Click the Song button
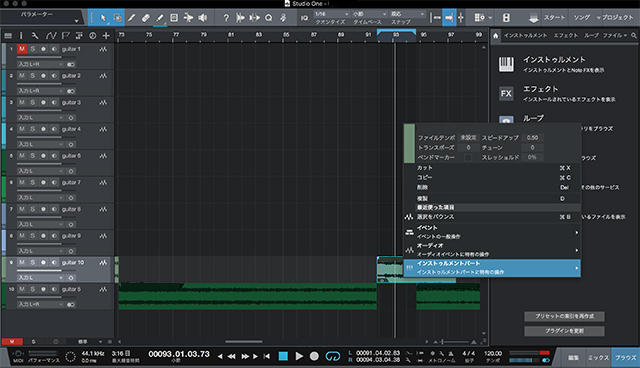The height and width of the screenshot is (368, 640). [x=582, y=18]
